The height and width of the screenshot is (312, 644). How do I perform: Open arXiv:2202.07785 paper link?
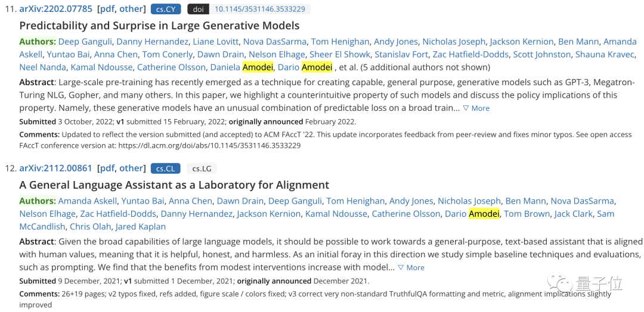point(55,8)
